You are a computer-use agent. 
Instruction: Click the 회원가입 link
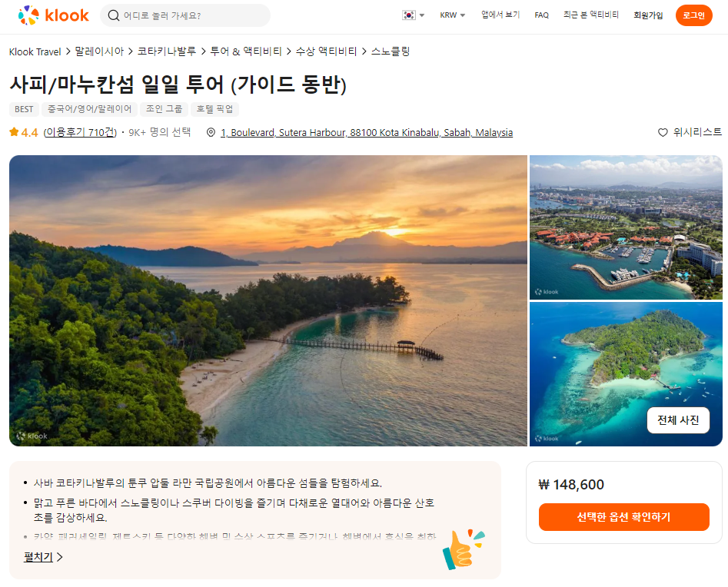click(x=648, y=15)
